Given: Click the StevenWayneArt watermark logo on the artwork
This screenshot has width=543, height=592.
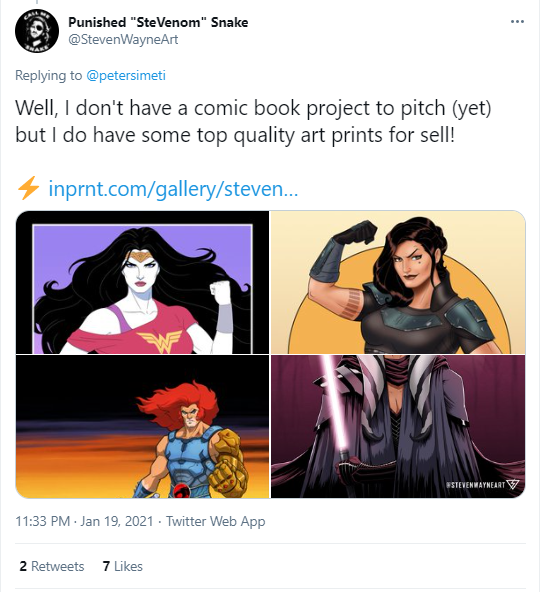Looking at the screenshot, I should 483,485.
